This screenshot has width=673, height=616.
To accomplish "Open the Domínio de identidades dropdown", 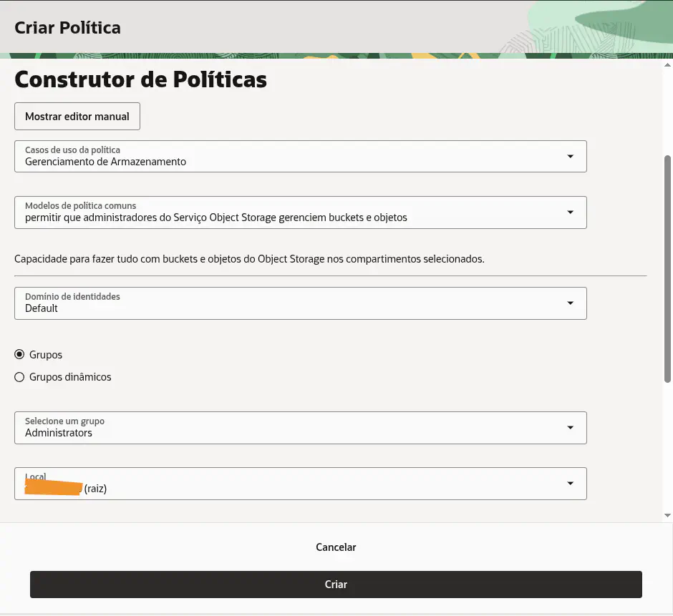I will [301, 303].
